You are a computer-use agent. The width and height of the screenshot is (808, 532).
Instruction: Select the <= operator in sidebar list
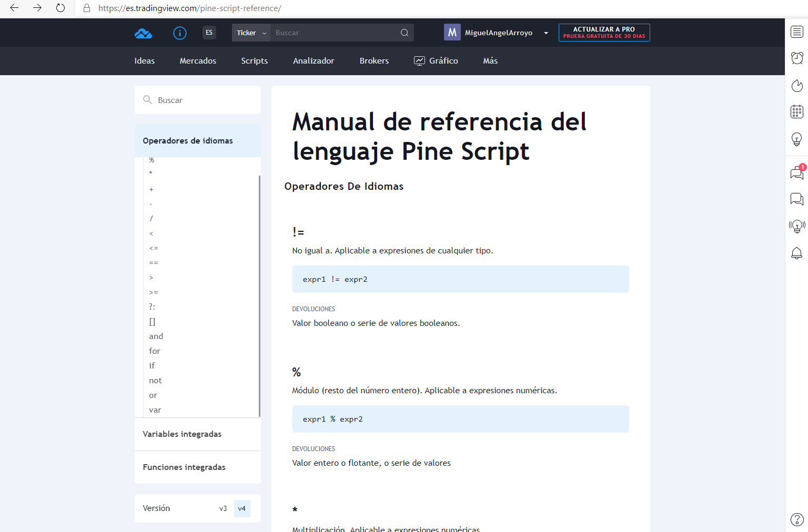(154, 248)
